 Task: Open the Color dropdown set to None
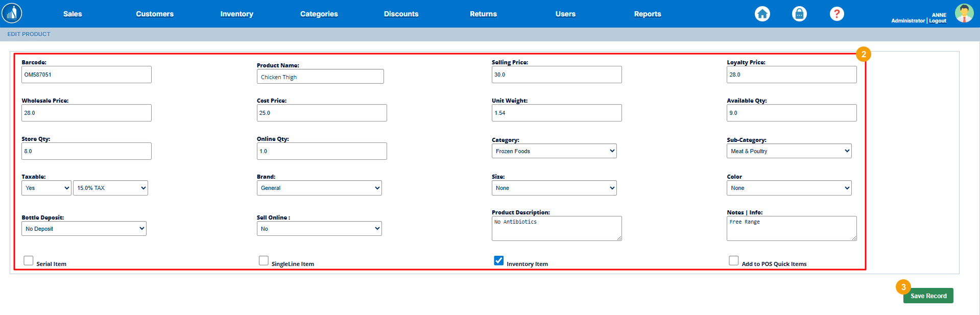tap(789, 188)
